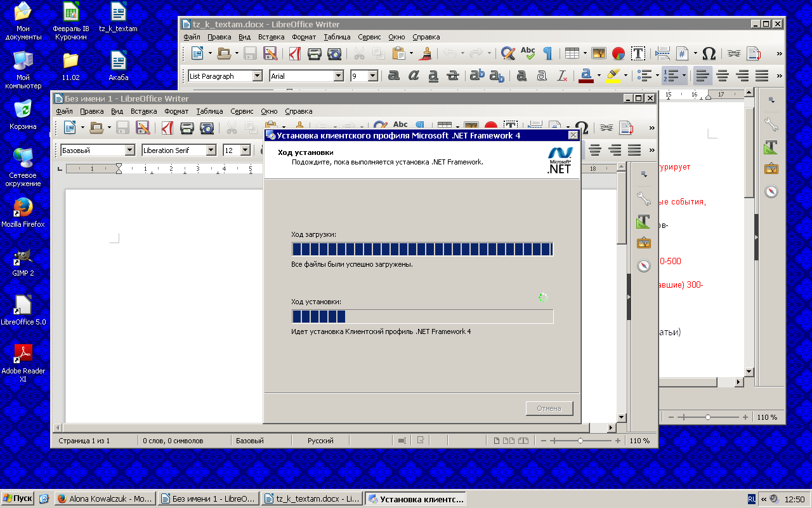Viewport: 812px width, 508px height.
Task: Open Find & Replace in tz_k_textam window
Action: (507, 53)
